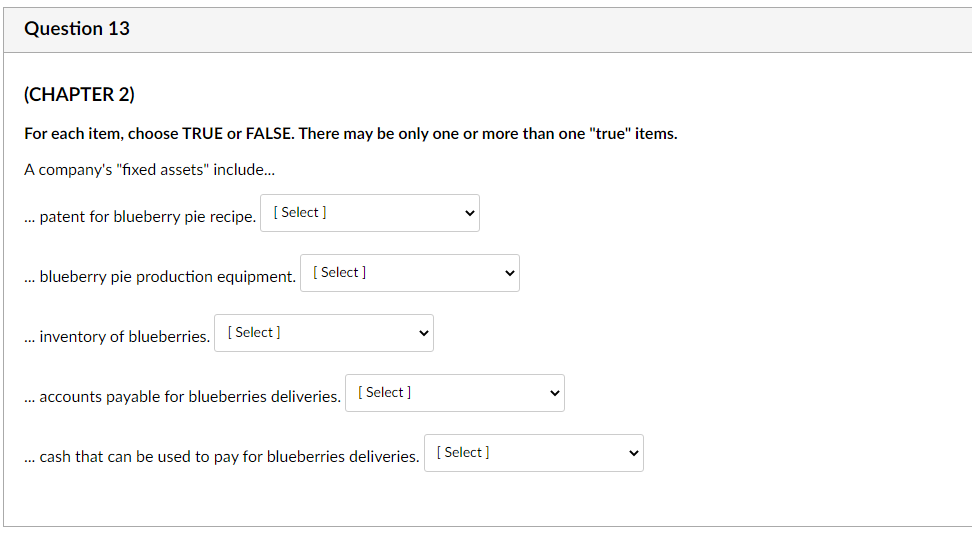Click the Question 13 heading

tap(77, 29)
